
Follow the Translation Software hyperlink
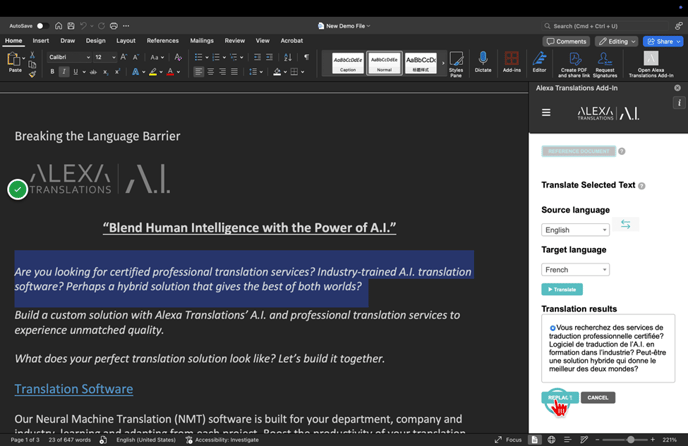pos(74,389)
